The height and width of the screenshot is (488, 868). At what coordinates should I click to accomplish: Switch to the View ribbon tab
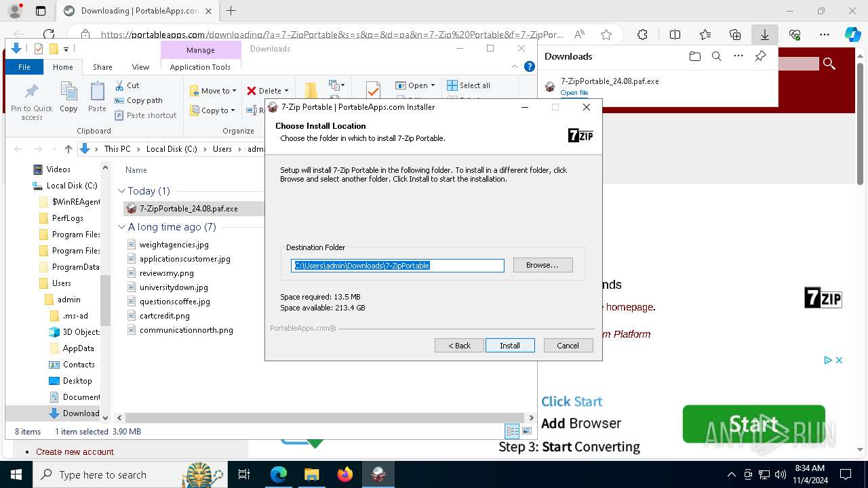point(140,67)
